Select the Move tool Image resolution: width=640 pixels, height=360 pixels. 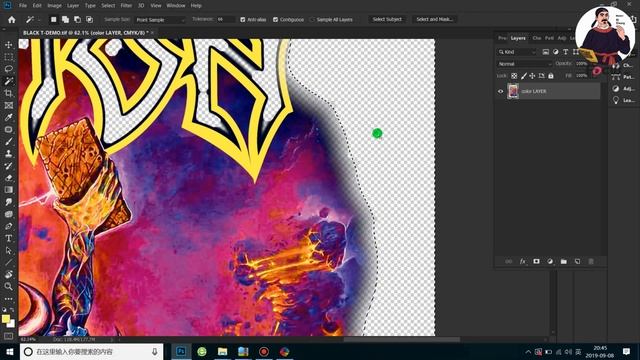[9, 45]
